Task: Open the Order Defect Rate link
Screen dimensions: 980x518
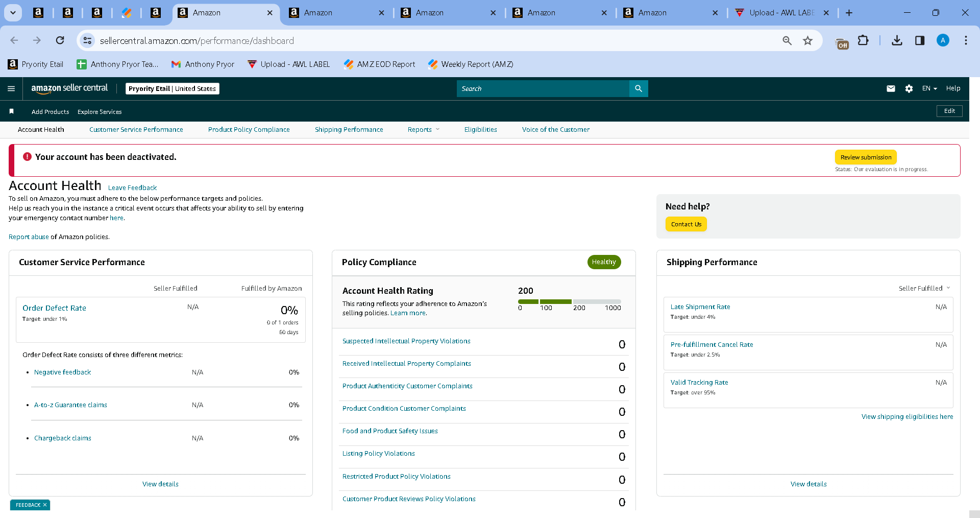Action: click(55, 308)
